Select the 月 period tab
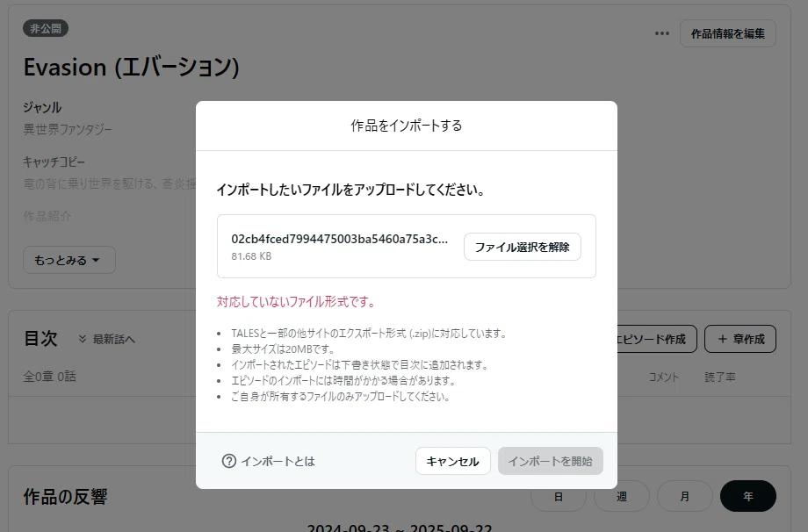Image resolution: width=808 pixels, height=532 pixels. pos(685,496)
